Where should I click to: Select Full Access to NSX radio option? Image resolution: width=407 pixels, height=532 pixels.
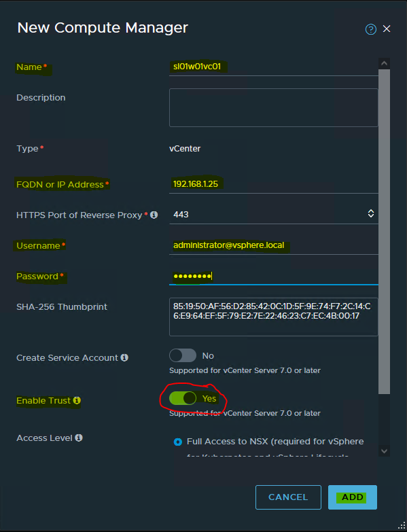click(x=178, y=442)
